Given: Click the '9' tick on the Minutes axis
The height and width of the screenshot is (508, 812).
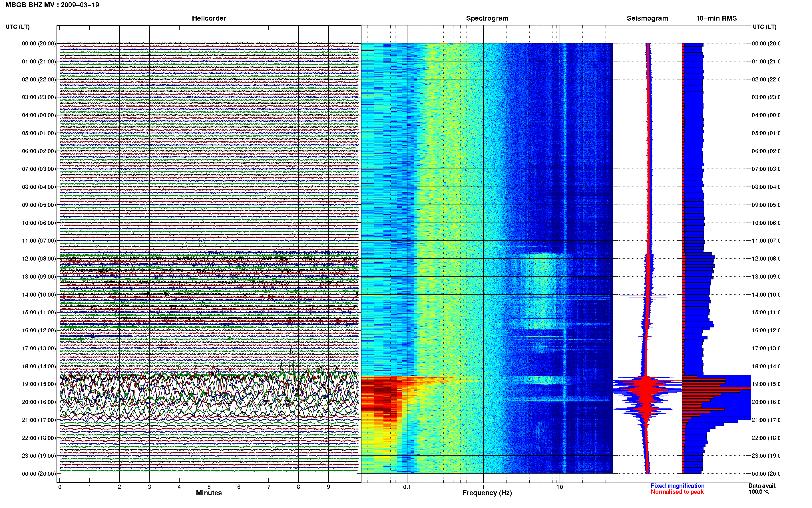Looking at the screenshot, I should pos(328,487).
